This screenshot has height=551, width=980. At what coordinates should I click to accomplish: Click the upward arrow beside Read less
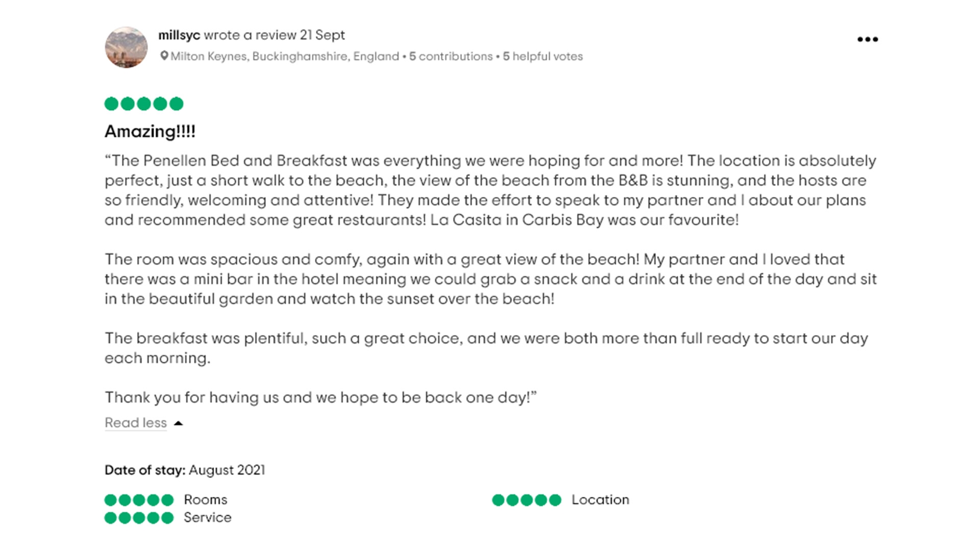(x=178, y=423)
